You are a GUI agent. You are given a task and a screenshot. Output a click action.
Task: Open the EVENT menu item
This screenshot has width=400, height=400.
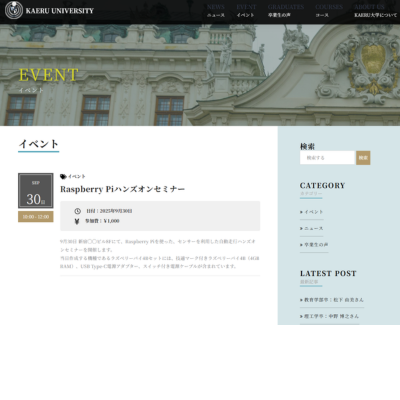coord(246,11)
